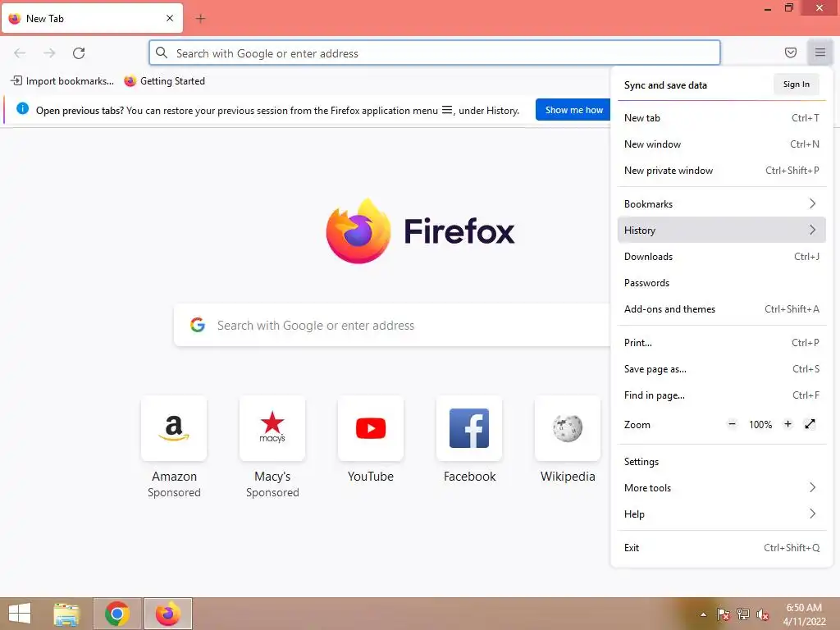The image size is (840, 630).
Task: Open the Windows Start button
Action: [20, 614]
